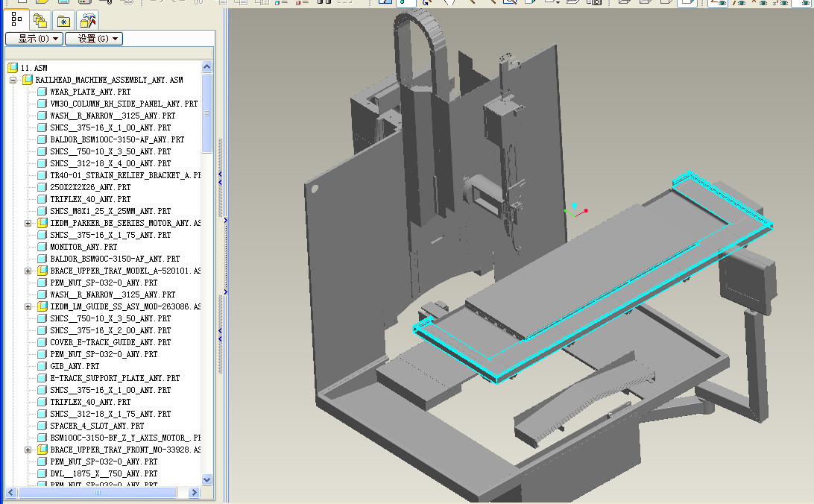Click the model tree scroll-up arrow
The image size is (814, 504).
[206, 67]
